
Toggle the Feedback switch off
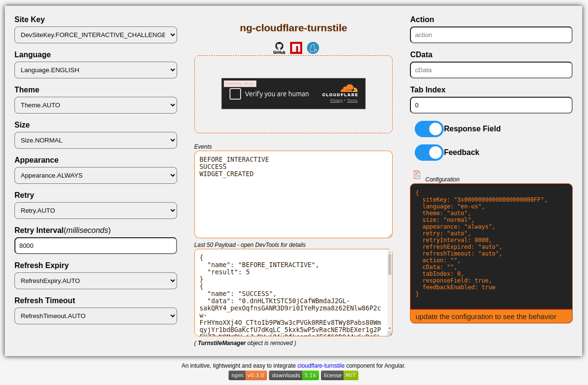(x=429, y=153)
